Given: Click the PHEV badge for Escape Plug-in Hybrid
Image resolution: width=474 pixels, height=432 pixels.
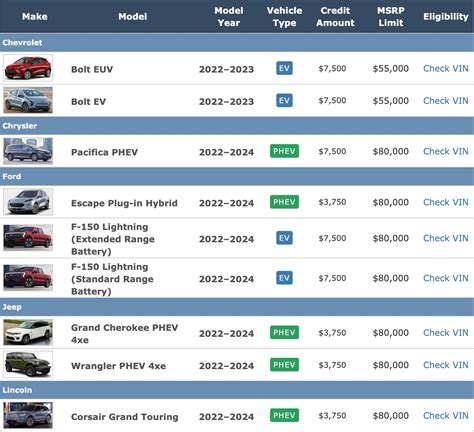Looking at the screenshot, I should [284, 202].
